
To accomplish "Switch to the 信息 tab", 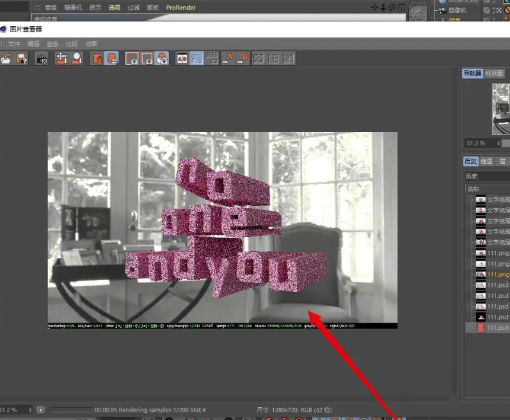I will coord(486,161).
